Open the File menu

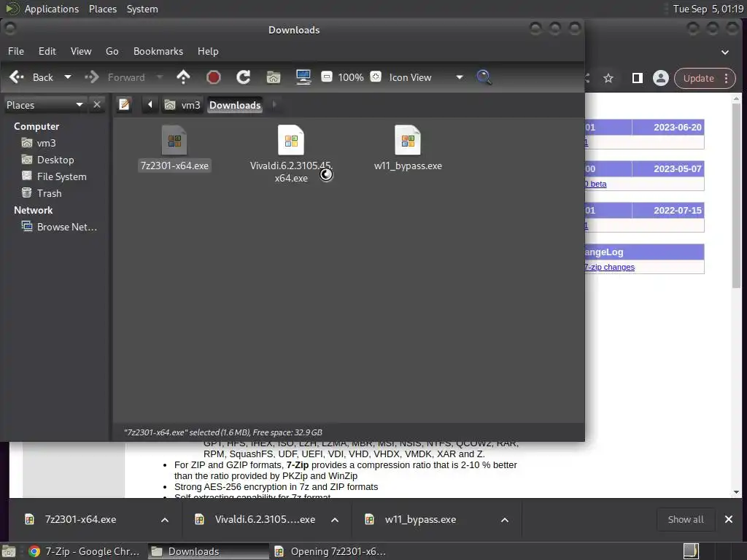click(x=16, y=51)
